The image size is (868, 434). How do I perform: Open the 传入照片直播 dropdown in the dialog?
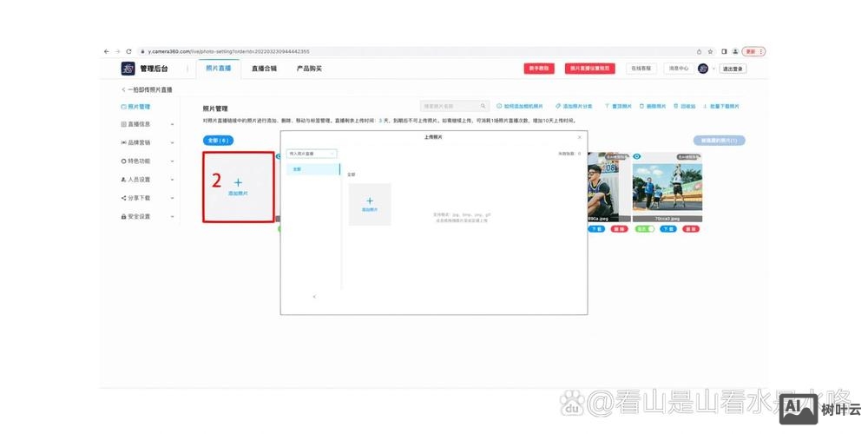[312, 154]
